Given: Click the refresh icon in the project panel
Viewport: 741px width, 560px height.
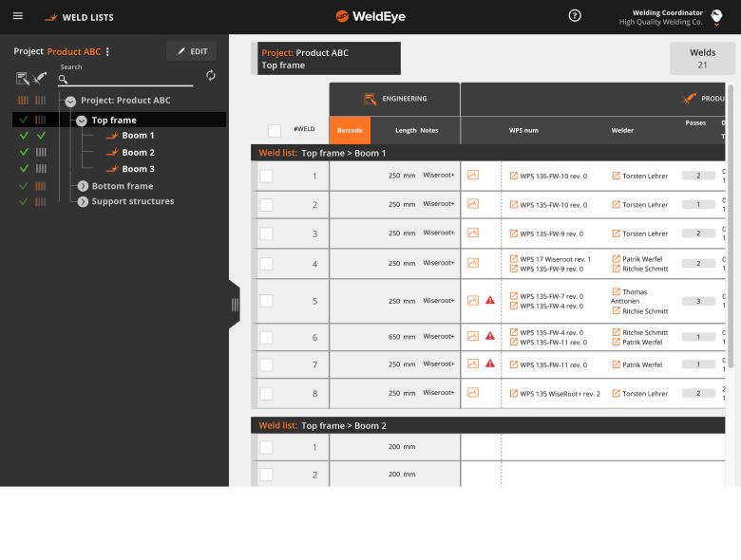Looking at the screenshot, I should pos(211,76).
